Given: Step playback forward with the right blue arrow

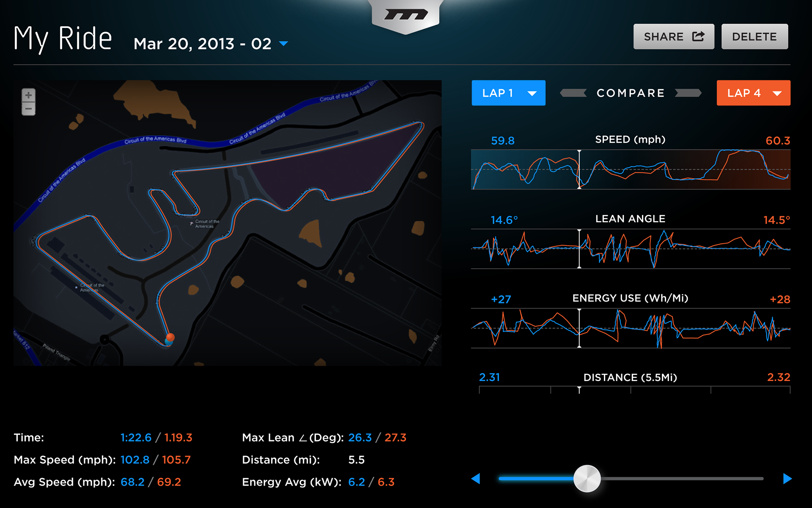Looking at the screenshot, I should pos(787,479).
